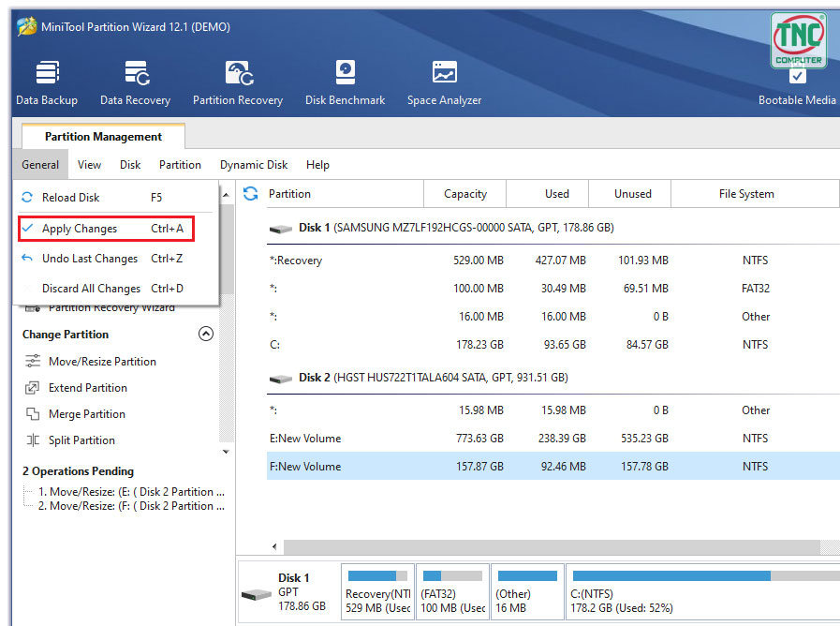Select the F:New Volume partition row

point(553,467)
